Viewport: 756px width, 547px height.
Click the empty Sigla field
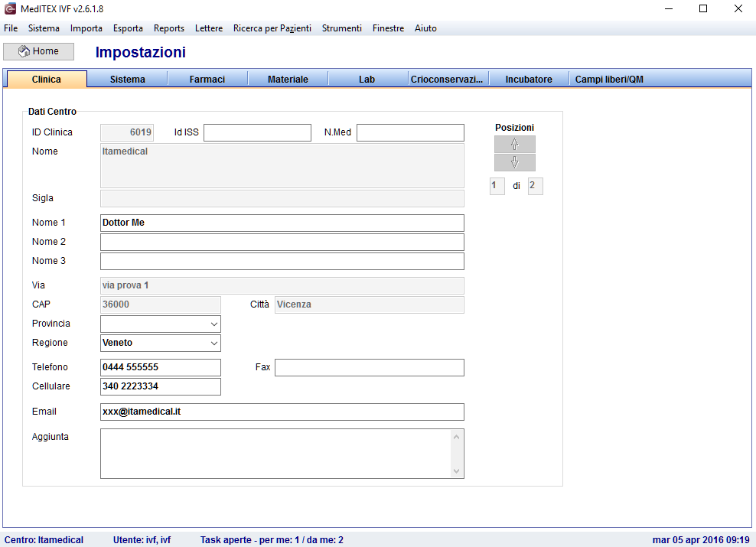282,199
